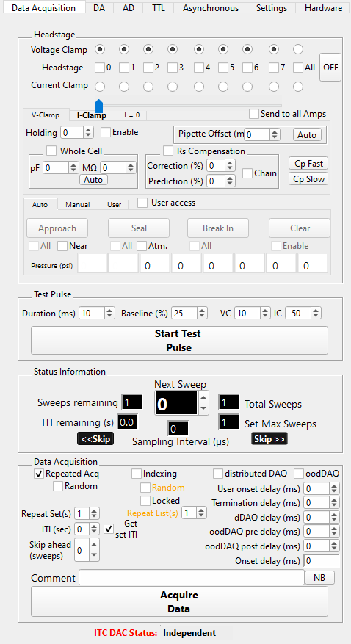
Task: Click the Skip ahead (sweeps) stepper
Action: click(x=94, y=550)
